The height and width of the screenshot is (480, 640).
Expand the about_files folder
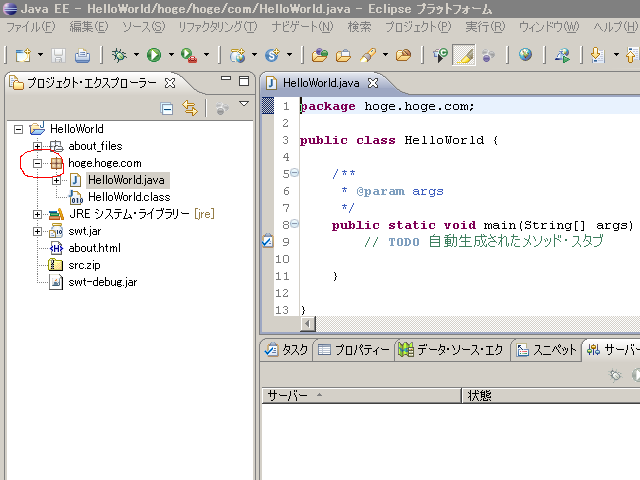click(37, 146)
